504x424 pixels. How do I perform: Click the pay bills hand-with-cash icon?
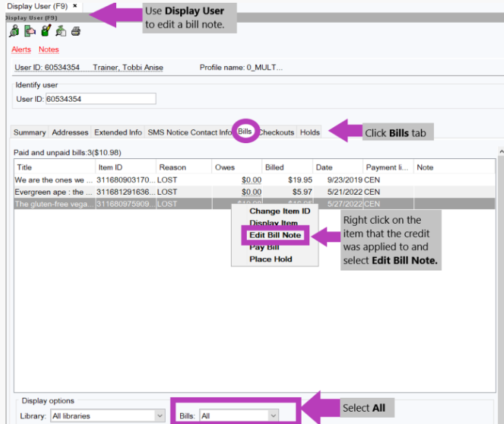point(30,31)
